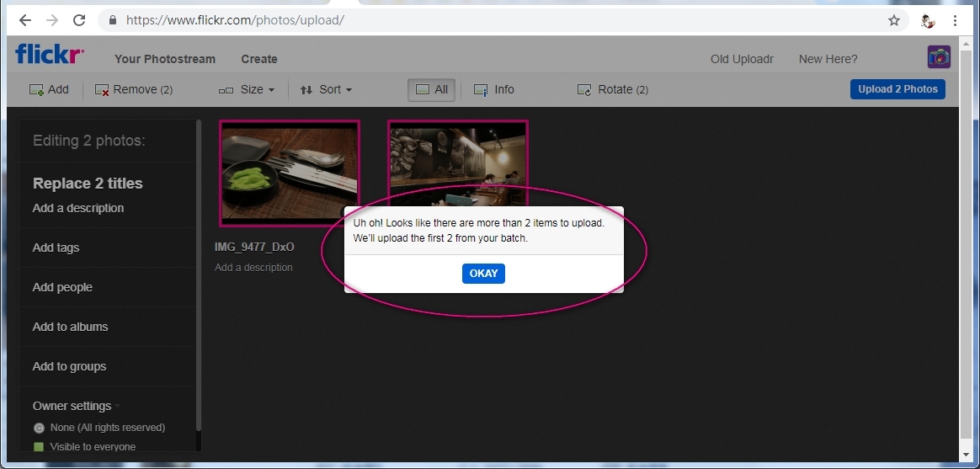Remove the 2 selected photos
The height and width of the screenshot is (469, 980).
click(x=133, y=89)
